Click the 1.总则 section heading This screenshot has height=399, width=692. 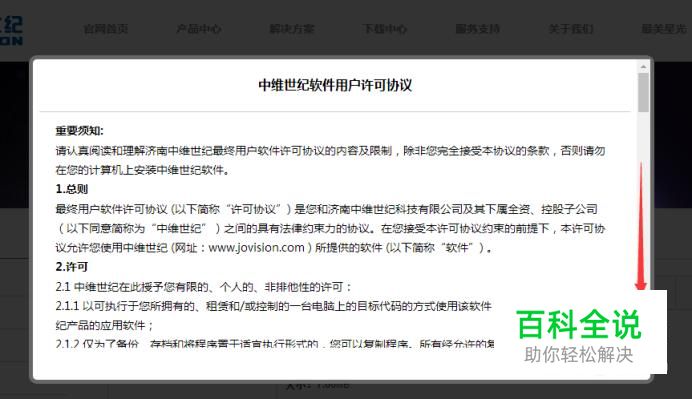pyautogui.click(x=71, y=189)
